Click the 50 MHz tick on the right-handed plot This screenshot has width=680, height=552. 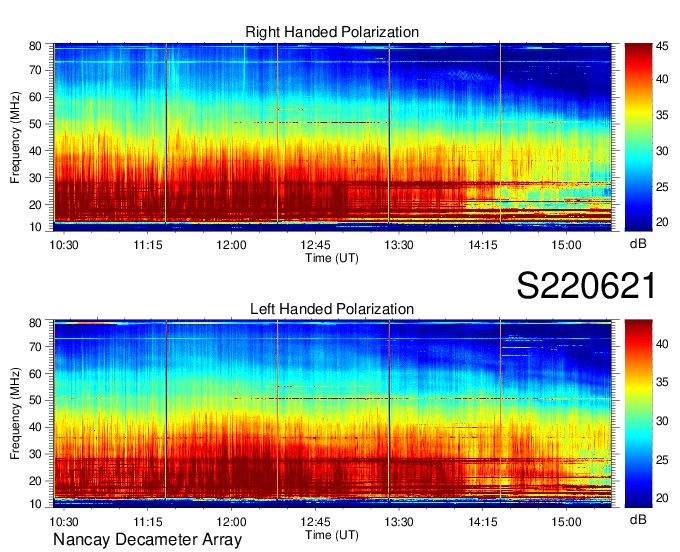pos(35,124)
